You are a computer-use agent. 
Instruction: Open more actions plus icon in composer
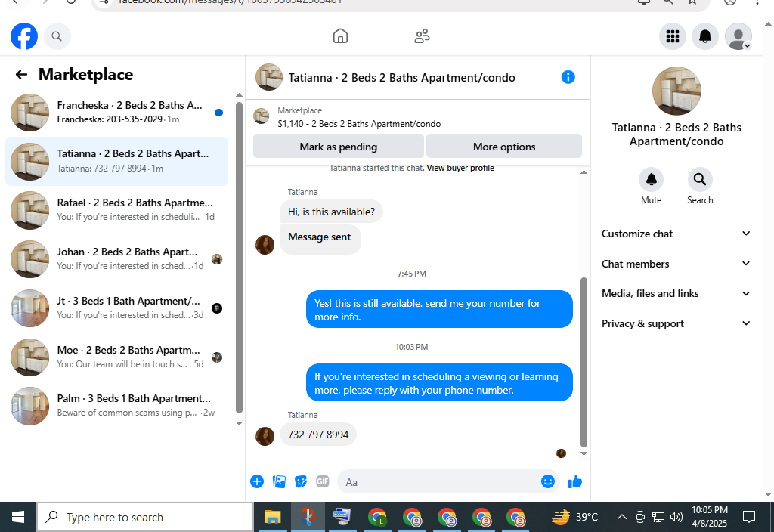click(257, 481)
